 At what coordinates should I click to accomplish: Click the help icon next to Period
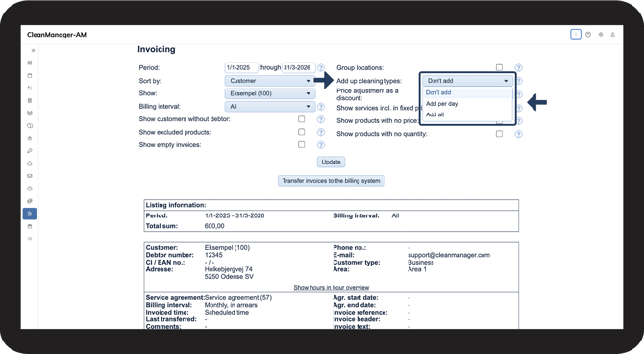tap(321, 68)
